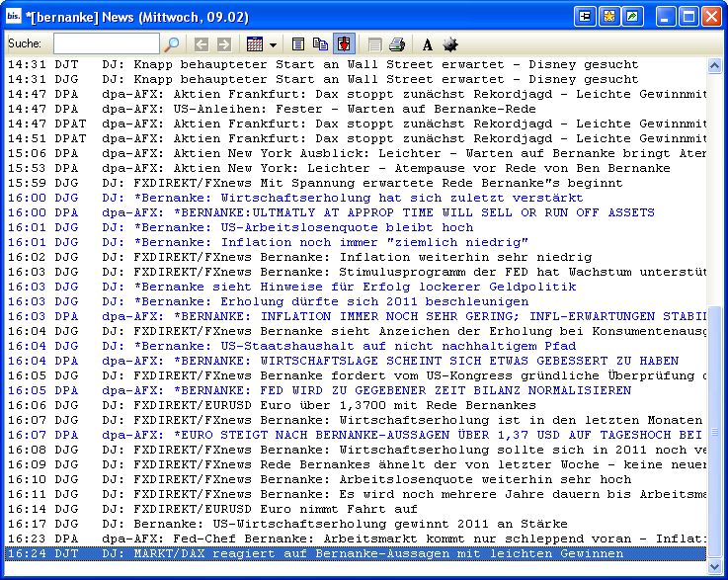The height and width of the screenshot is (580, 728).
Task: Click the vertical scrollbar thumb
Action: point(714,432)
